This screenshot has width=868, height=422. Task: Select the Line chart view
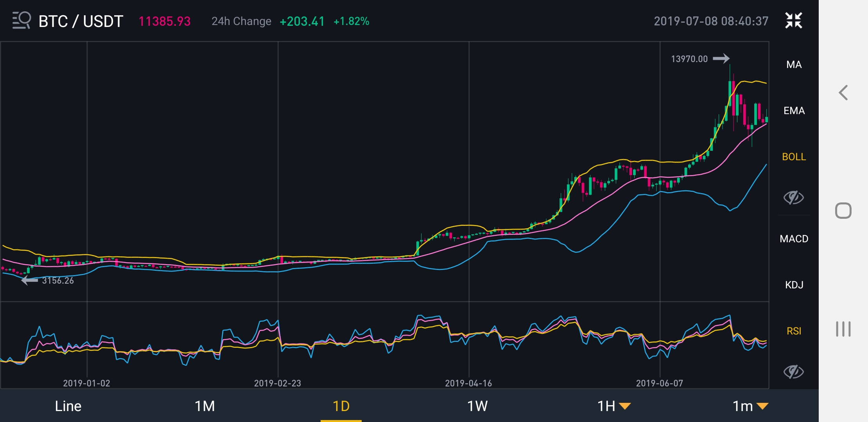[x=68, y=406]
